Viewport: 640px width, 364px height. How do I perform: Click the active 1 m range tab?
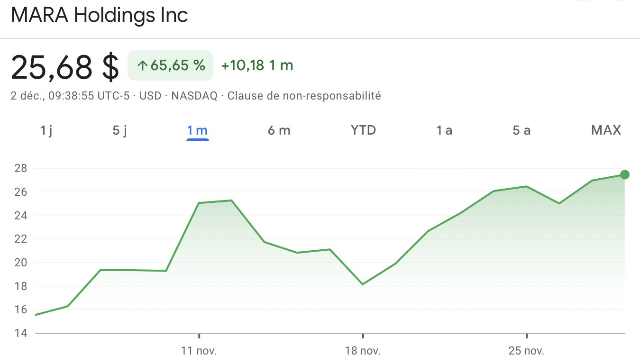pyautogui.click(x=197, y=130)
